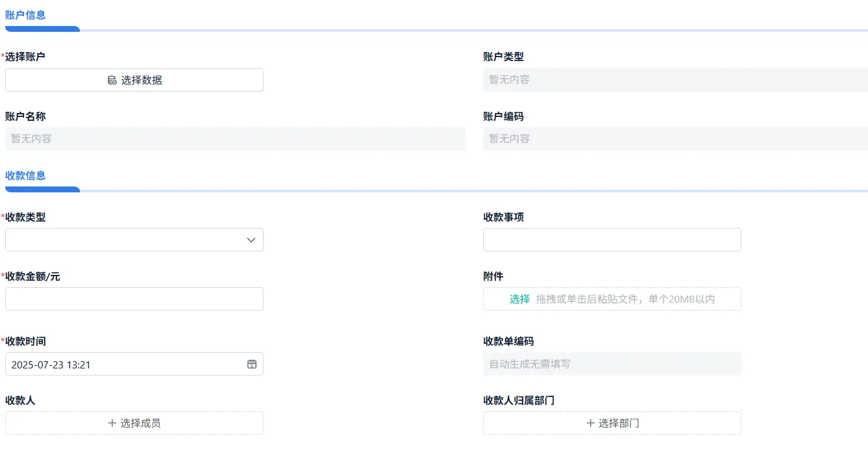
Task: Expand the 收款类型 dropdown arrow
Action: (251, 240)
